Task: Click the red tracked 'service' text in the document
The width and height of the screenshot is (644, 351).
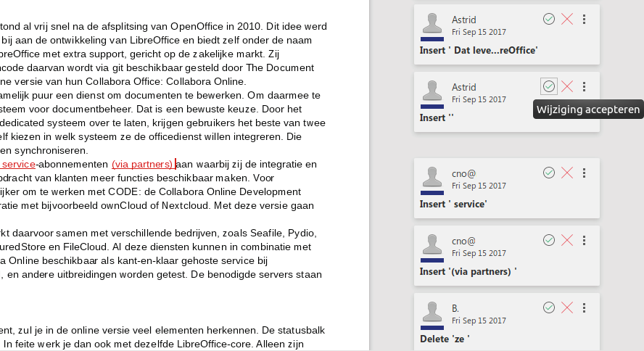Action: (19, 164)
